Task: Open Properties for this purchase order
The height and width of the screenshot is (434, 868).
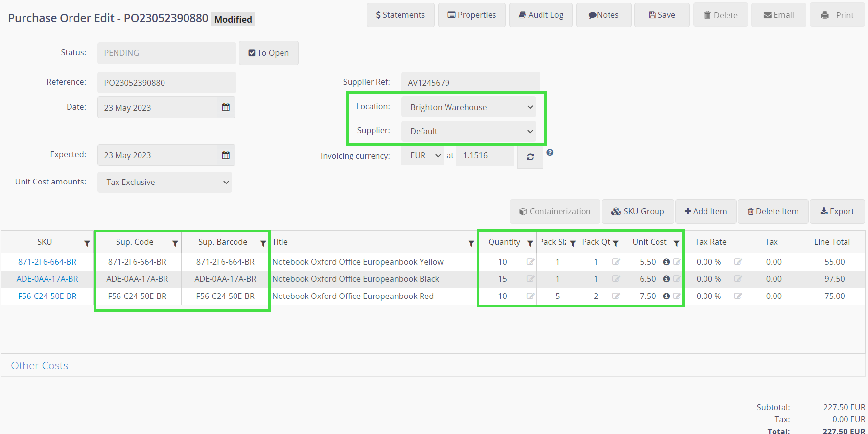Action: coord(472,15)
